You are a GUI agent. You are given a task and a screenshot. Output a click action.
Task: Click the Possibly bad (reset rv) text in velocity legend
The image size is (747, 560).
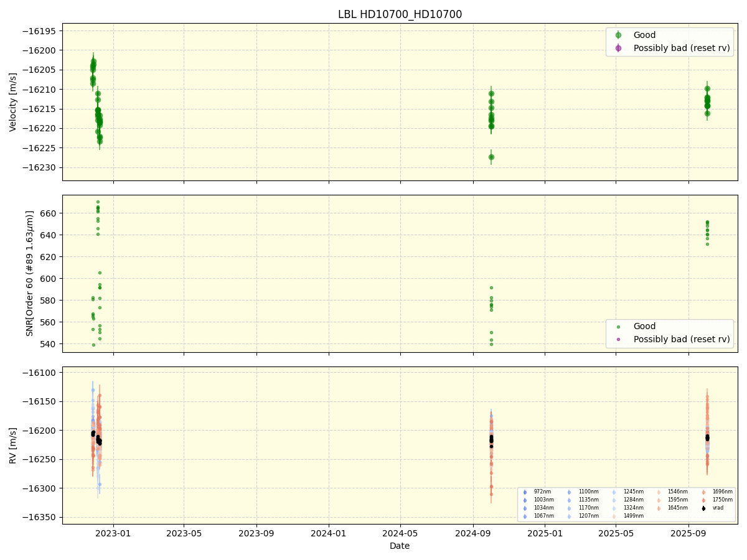682,48
